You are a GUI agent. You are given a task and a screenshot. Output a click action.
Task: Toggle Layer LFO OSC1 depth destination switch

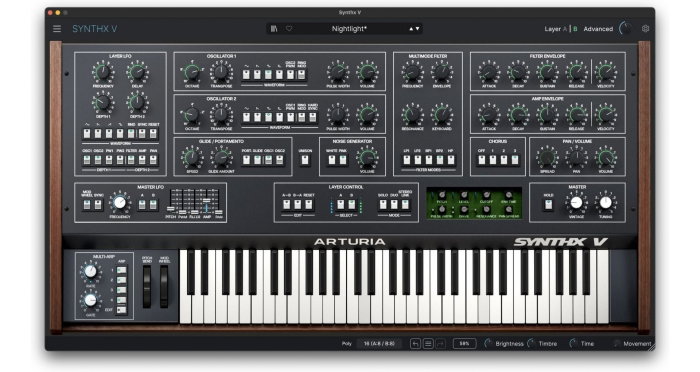click(87, 160)
